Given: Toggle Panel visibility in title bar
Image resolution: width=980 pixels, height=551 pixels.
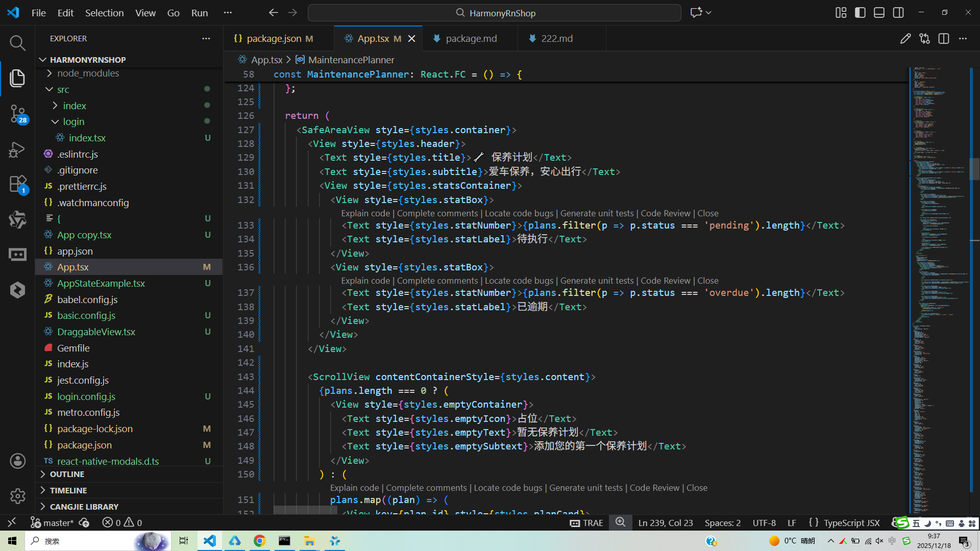Looking at the screenshot, I should pos(879,13).
